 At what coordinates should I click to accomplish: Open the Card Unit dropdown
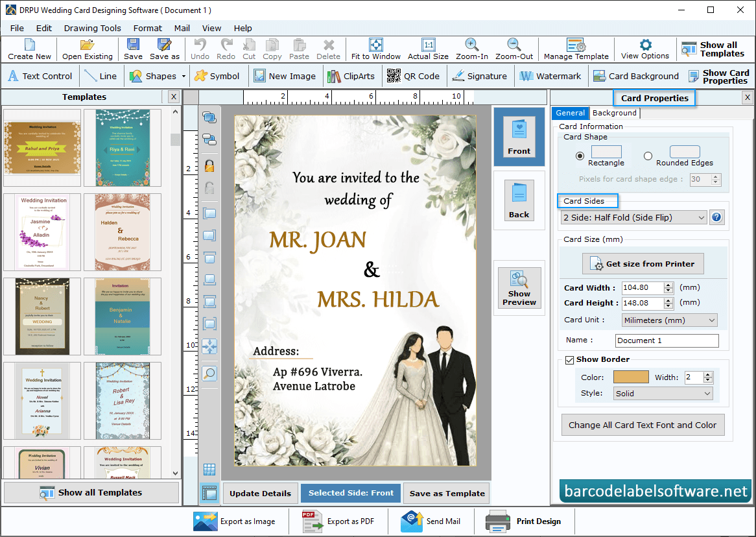tap(668, 320)
